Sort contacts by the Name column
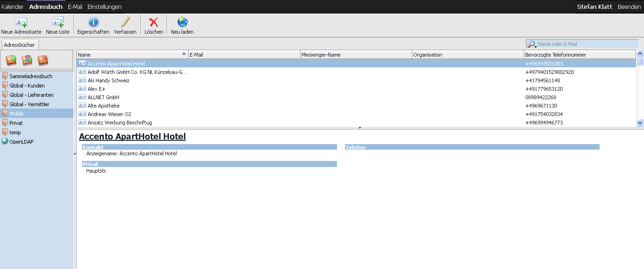This screenshot has height=269, width=644. coord(132,55)
